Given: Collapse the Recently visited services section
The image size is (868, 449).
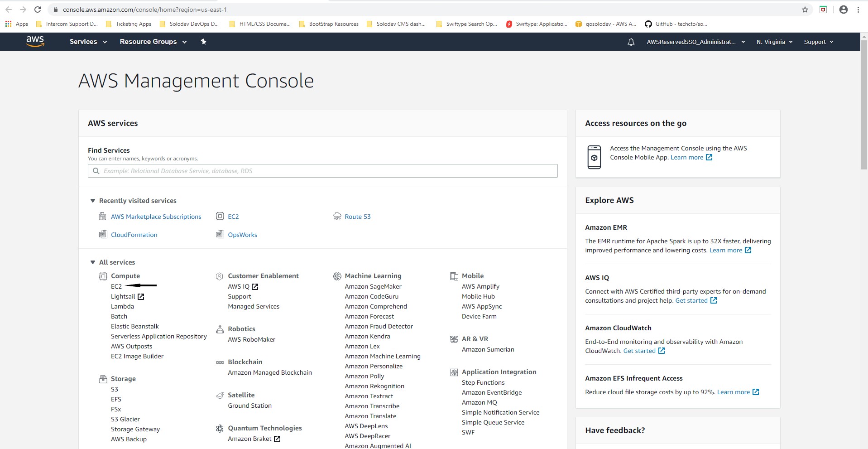Looking at the screenshot, I should click(x=93, y=201).
